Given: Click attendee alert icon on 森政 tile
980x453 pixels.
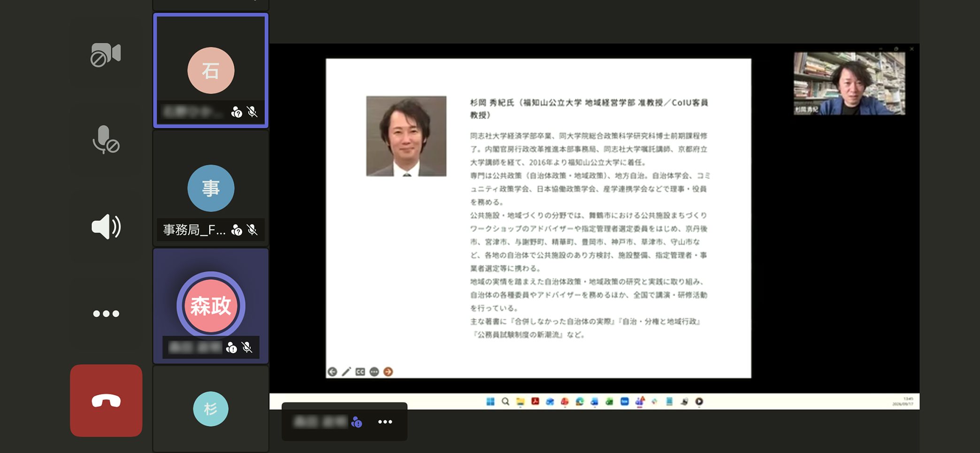Looking at the screenshot, I should (x=231, y=348).
